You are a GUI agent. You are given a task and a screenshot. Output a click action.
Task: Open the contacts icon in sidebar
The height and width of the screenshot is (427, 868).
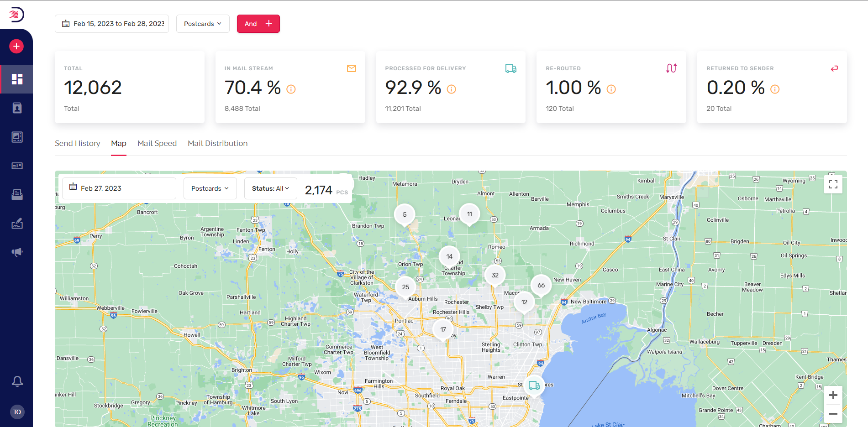tap(17, 108)
